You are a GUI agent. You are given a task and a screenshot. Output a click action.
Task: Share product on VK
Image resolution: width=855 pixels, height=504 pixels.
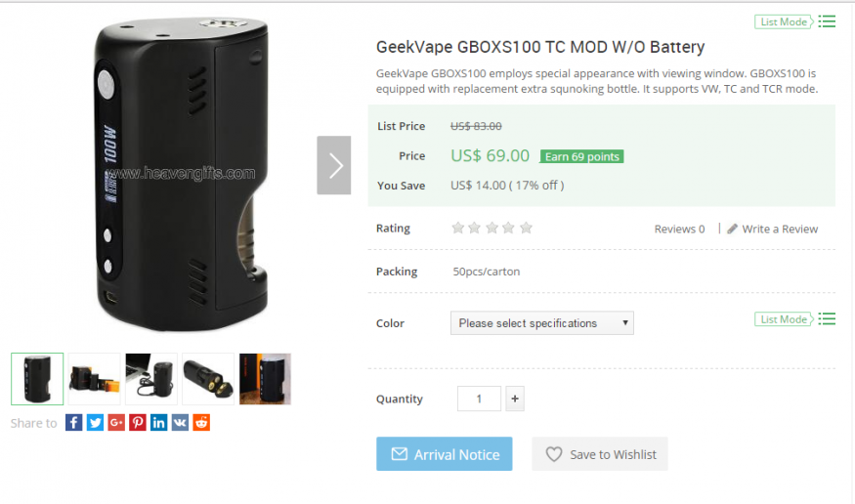tap(180, 422)
